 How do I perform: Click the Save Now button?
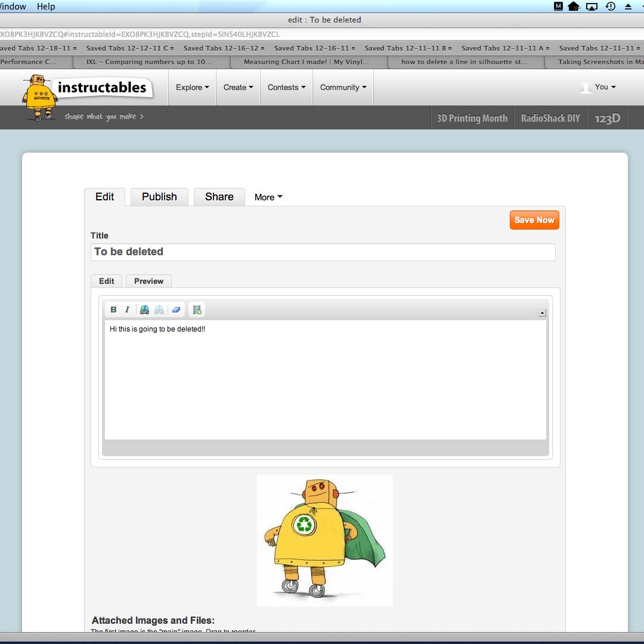click(x=534, y=220)
